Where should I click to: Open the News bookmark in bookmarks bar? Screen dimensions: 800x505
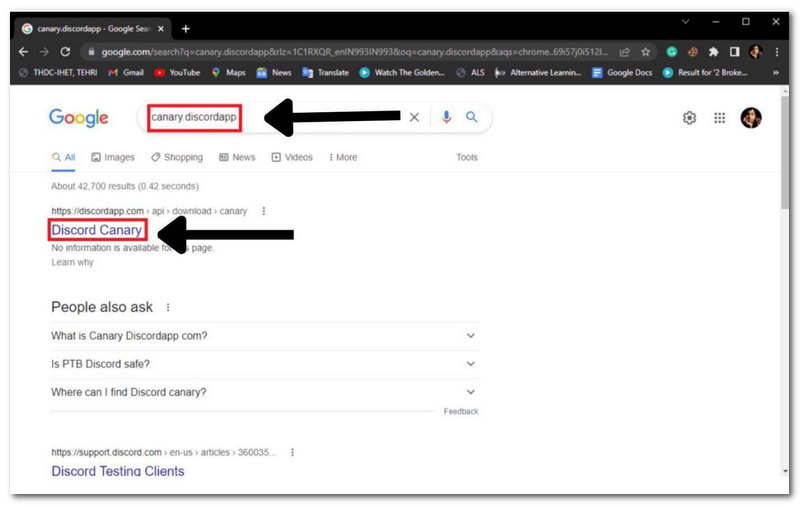(x=274, y=72)
